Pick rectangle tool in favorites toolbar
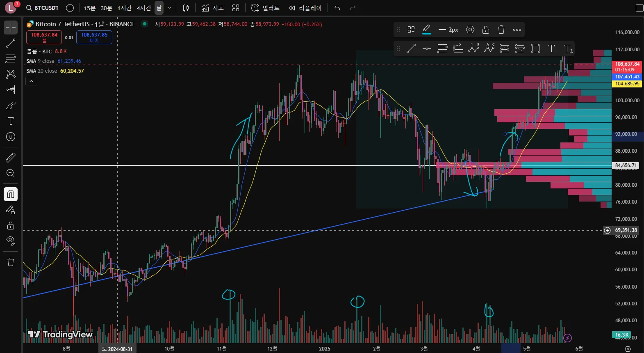The width and height of the screenshot is (644, 353). click(536, 48)
